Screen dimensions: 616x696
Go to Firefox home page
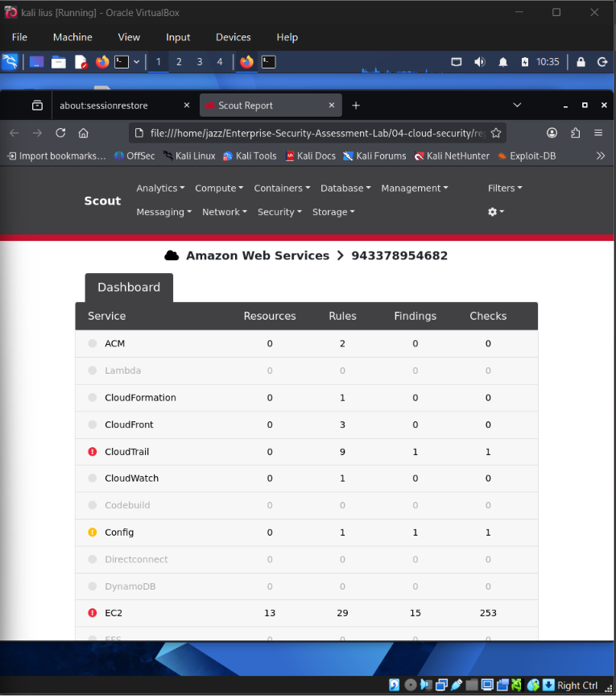pyautogui.click(x=84, y=133)
